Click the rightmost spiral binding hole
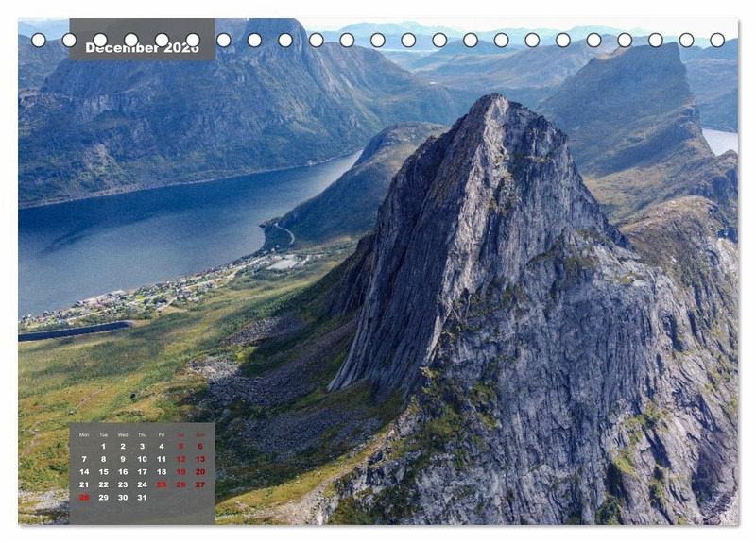The width and height of the screenshot is (756, 543). [x=717, y=40]
